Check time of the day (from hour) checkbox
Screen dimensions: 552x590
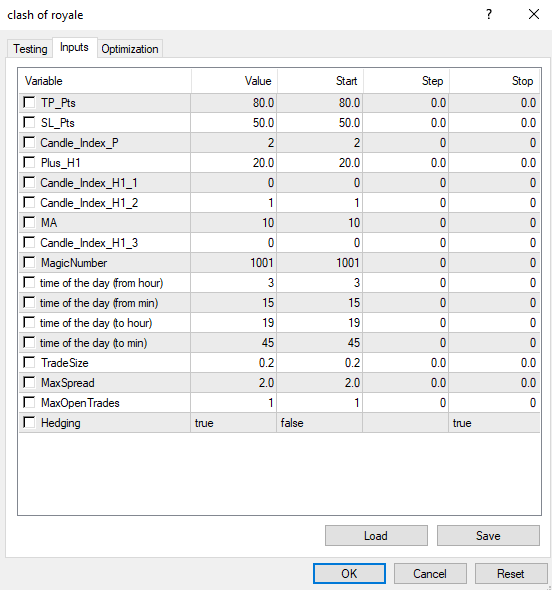click(x=29, y=282)
